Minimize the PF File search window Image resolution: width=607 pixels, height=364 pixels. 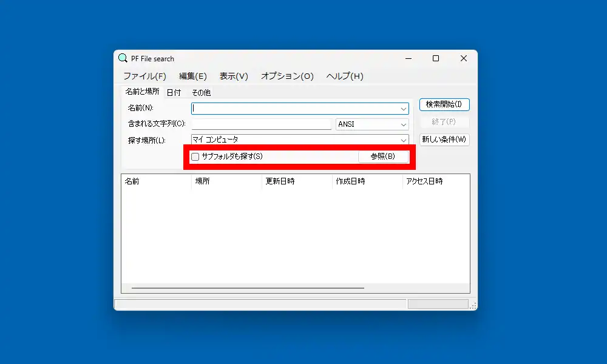pyautogui.click(x=409, y=58)
